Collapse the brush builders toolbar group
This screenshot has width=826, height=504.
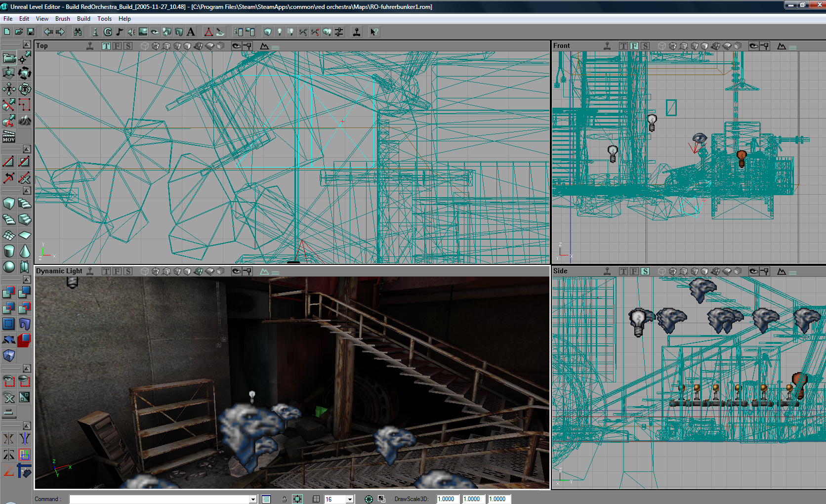tap(27, 191)
